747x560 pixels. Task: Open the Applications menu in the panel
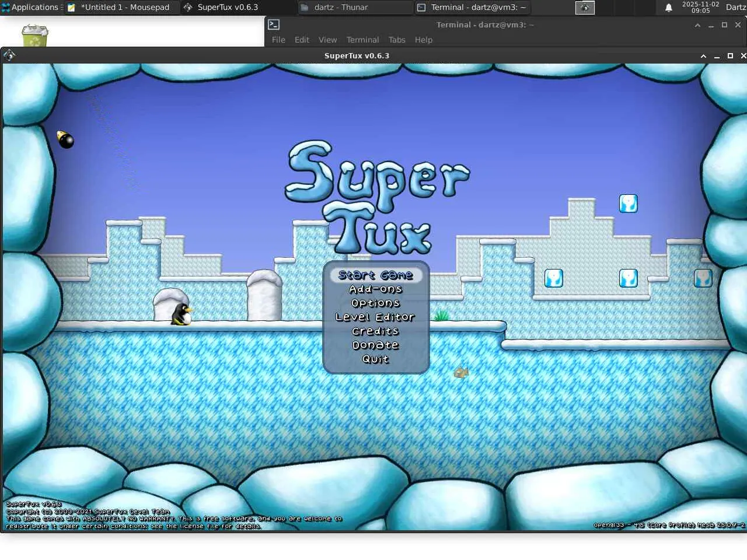pos(30,7)
